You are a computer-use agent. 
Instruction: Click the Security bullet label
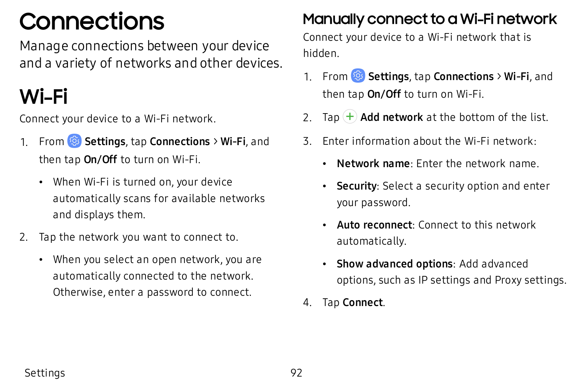pyautogui.click(x=357, y=186)
